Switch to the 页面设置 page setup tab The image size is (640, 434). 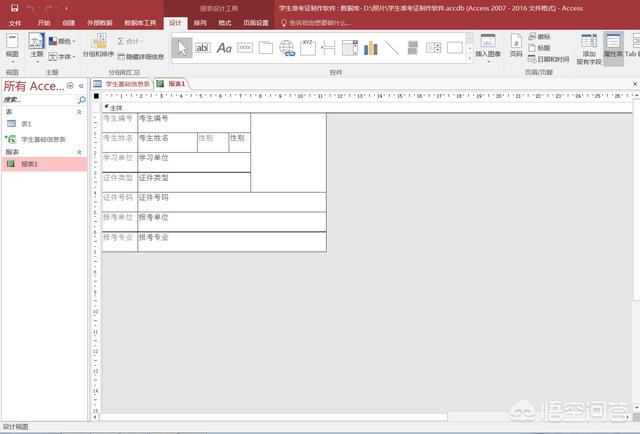tap(256, 23)
